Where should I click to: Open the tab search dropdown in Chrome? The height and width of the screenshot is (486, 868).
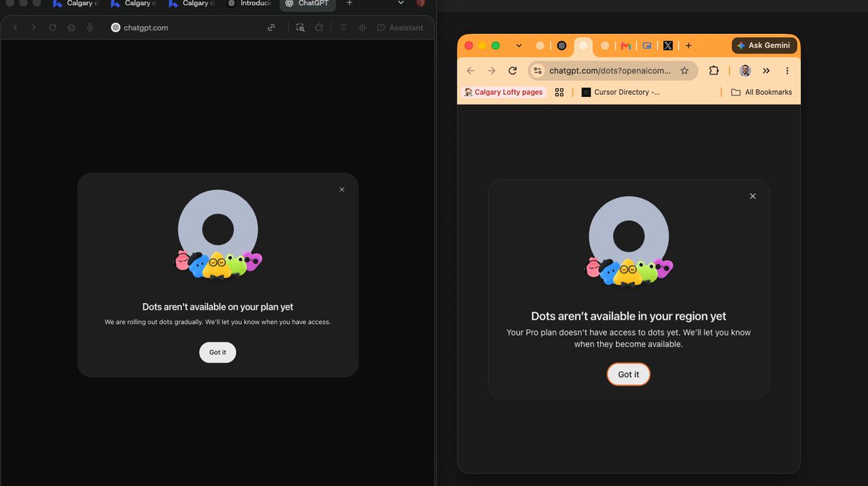click(x=518, y=46)
